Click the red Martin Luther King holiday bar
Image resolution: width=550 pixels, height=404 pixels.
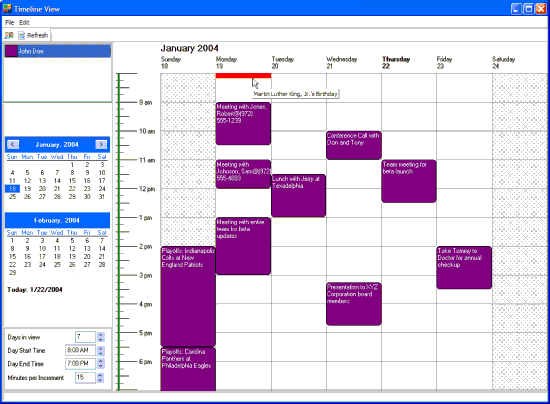click(x=243, y=76)
